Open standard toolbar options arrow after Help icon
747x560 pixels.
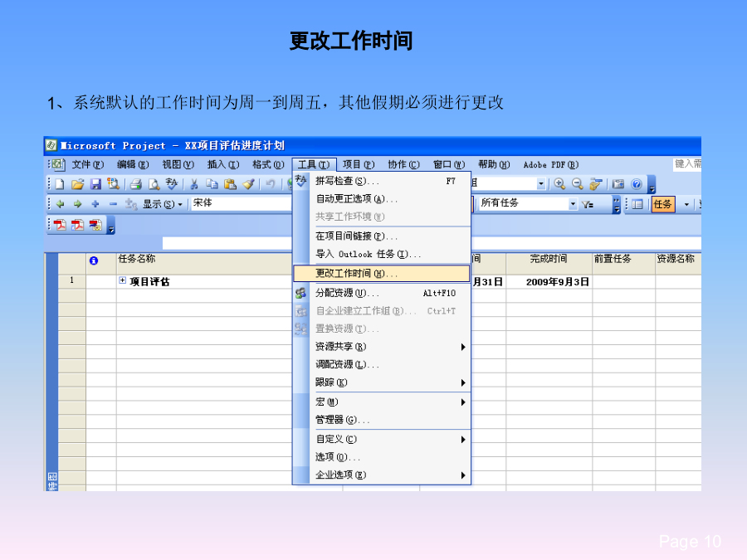pos(652,185)
